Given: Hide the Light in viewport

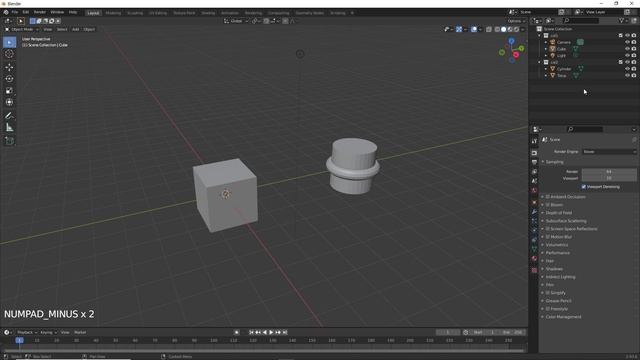Looking at the screenshot, I should point(627,56).
